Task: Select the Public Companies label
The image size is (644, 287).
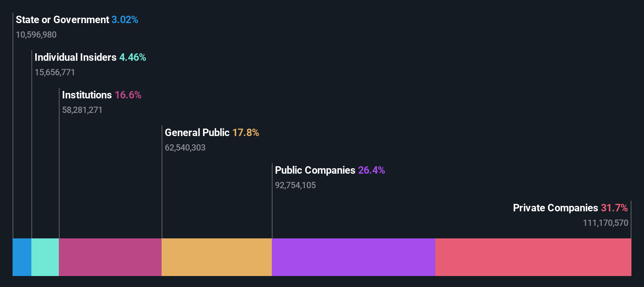Action: click(315, 170)
